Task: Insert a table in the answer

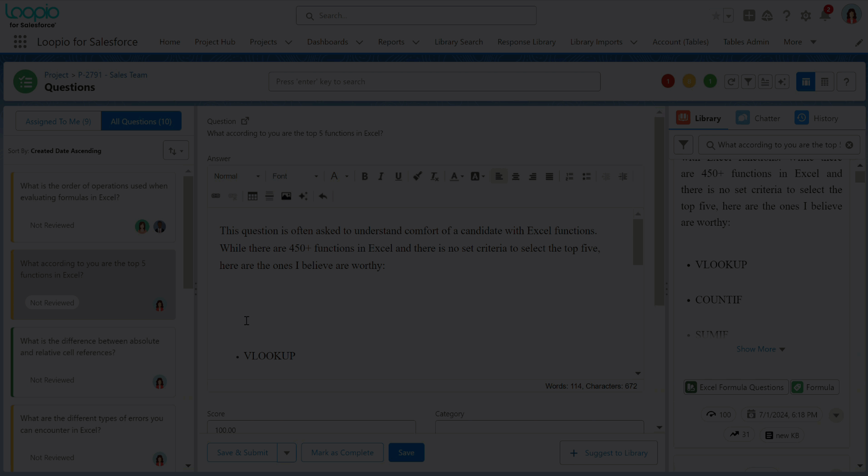Action: [x=252, y=196]
